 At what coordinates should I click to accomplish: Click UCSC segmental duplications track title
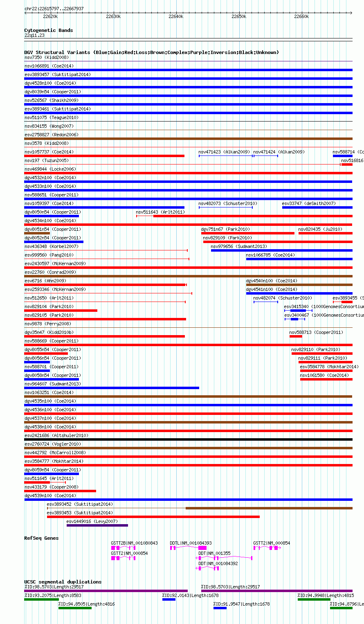point(63,582)
